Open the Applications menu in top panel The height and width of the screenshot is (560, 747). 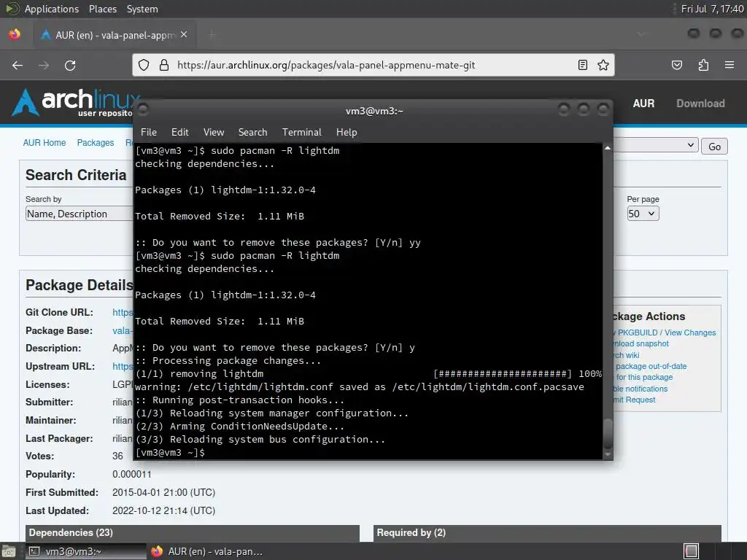[x=52, y=9]
